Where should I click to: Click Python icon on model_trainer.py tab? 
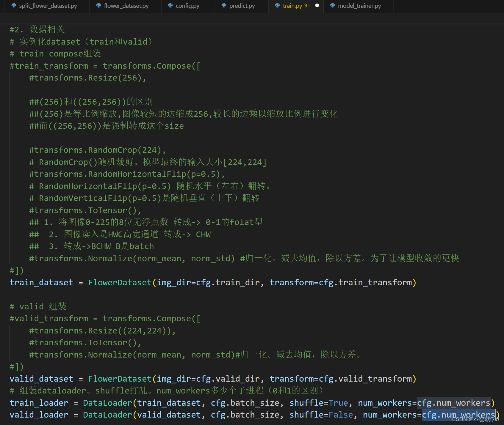pyautogui.click(x=332, y=5)
